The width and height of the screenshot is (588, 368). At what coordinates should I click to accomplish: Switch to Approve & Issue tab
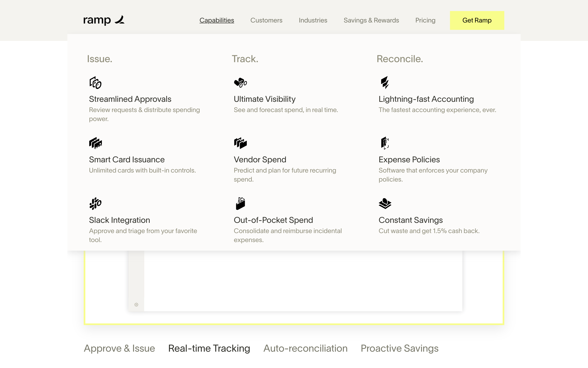119,348
